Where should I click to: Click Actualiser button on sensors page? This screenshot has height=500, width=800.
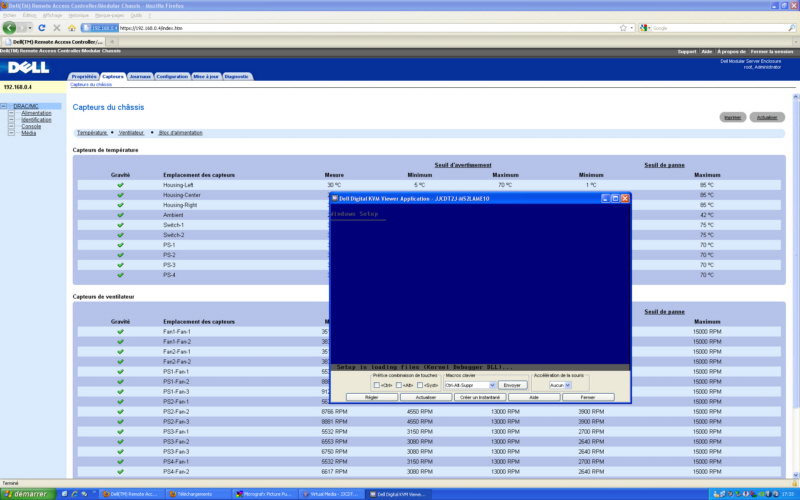767,117
